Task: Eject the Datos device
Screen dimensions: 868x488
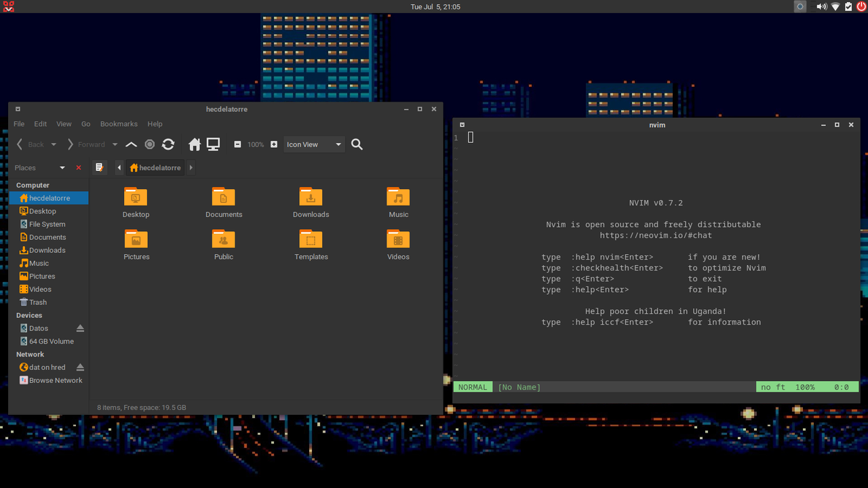Action: [x=79, y=328]
